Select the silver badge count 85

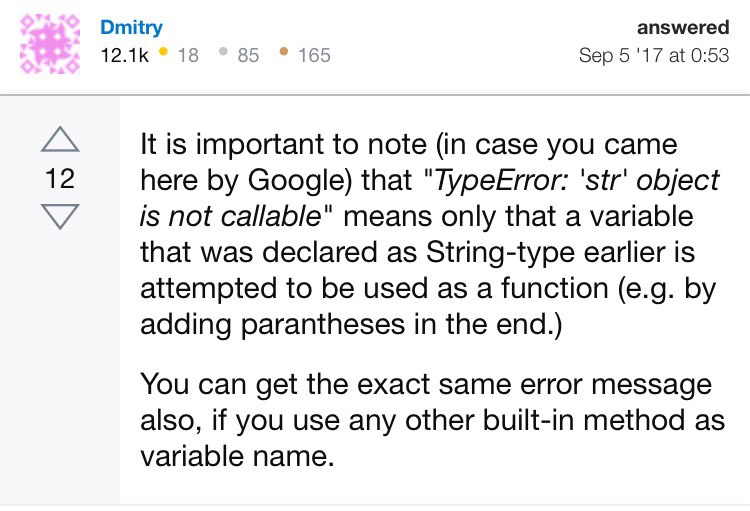pos(248,55)
